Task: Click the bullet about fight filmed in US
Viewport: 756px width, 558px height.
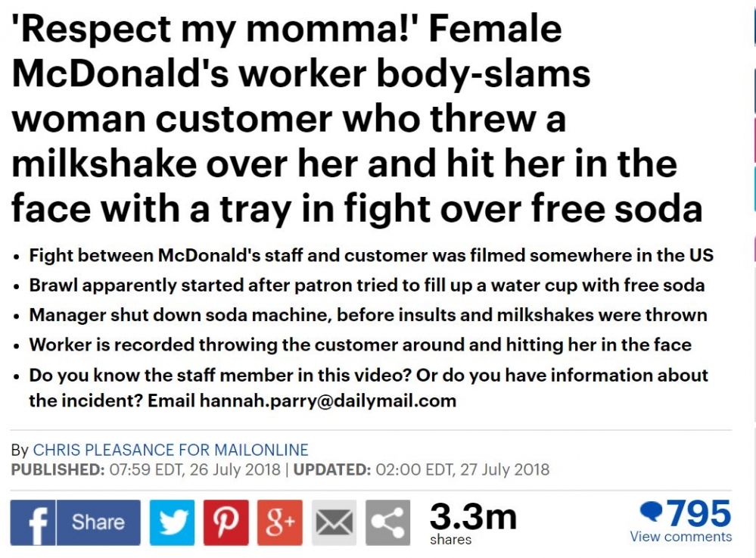Action: [371, 255]
